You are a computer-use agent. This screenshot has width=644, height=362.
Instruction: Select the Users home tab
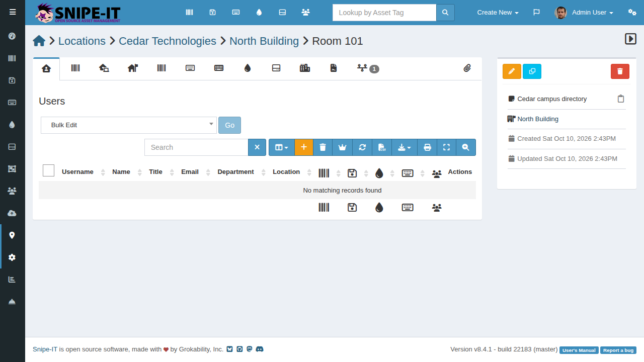tap(46, 68)
